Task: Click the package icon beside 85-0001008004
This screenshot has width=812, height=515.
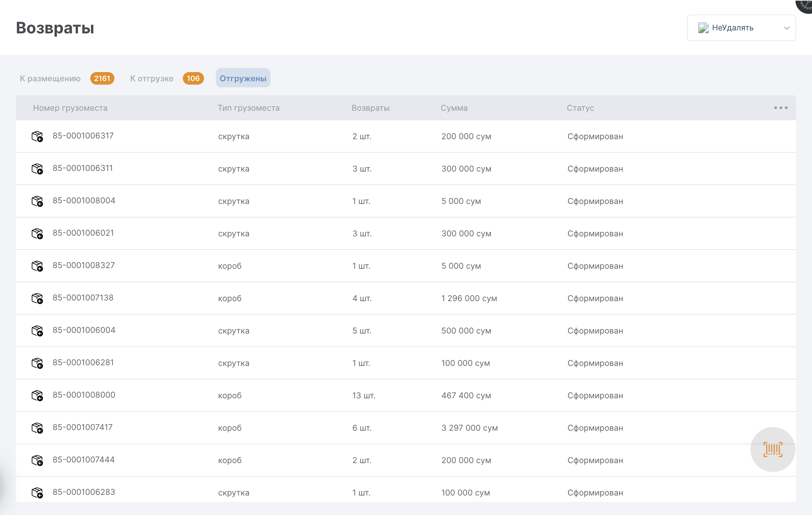Action: click(37, 201)
